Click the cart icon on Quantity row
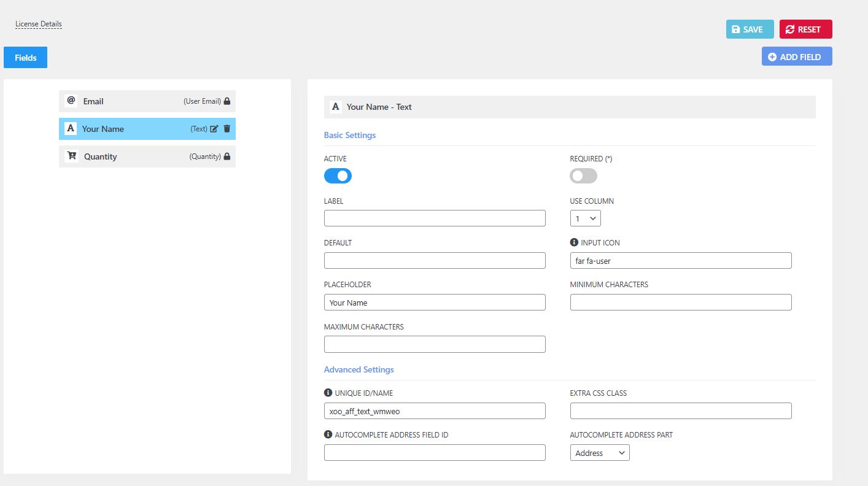This screenshot has height=486, width=868. [72, 156]
